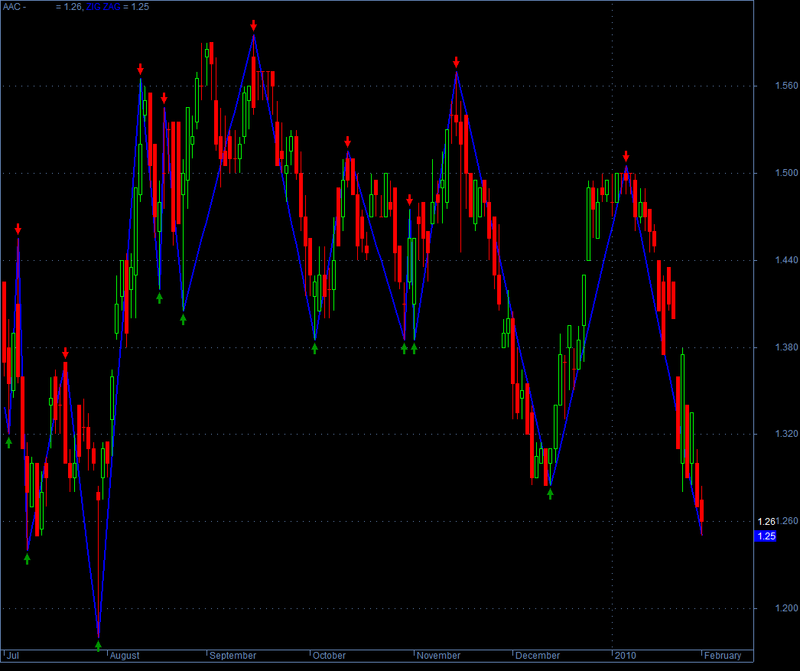Click the white 1.26 last price tag
The image size is (800, 671).
[766, 521]
